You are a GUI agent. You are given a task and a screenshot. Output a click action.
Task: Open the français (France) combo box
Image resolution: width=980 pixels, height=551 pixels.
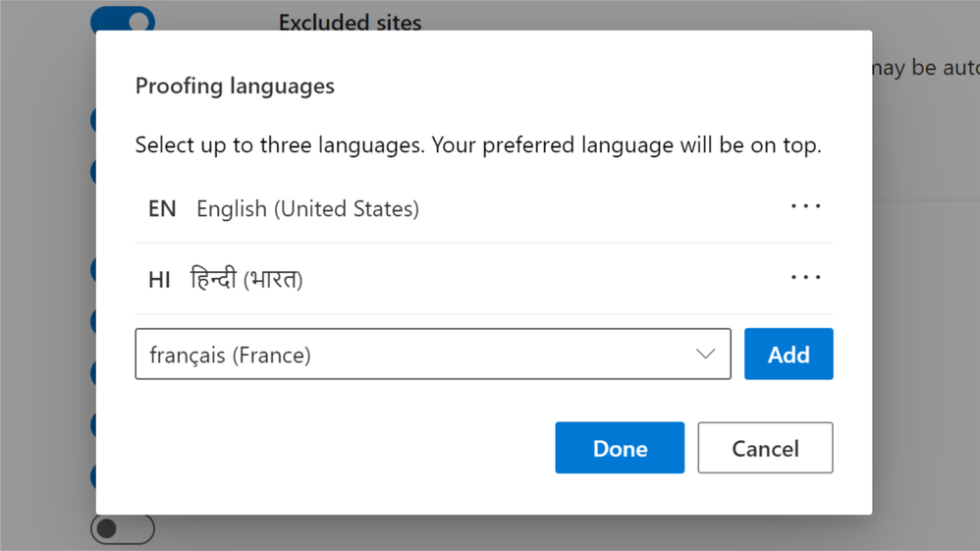pos(432,355)
